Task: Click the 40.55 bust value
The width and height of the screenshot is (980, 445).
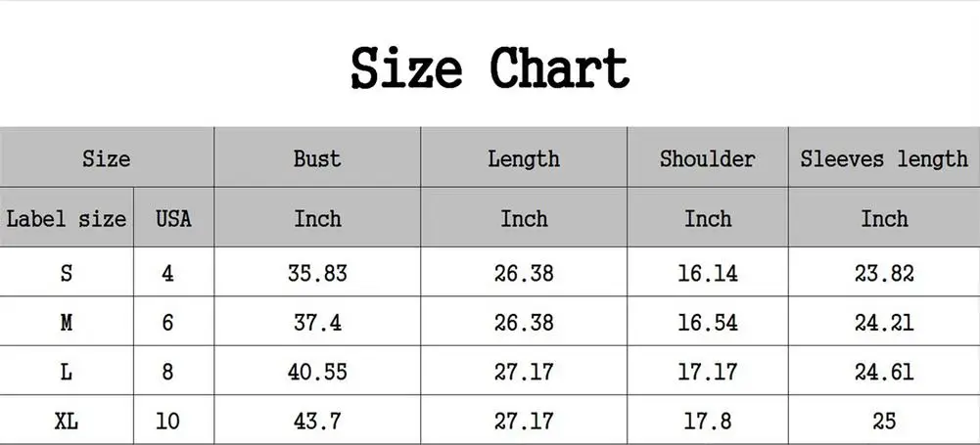Action: 317,372
